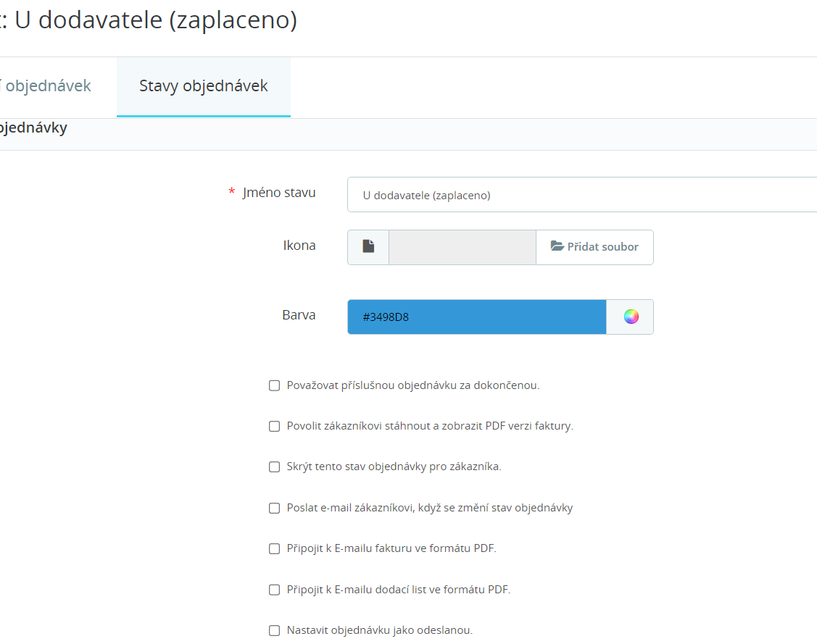Switch to the 'Stavy objednávek' tab
Image resolution: width=817 pixels, height=644 pixels.
[x=204, y=86]
